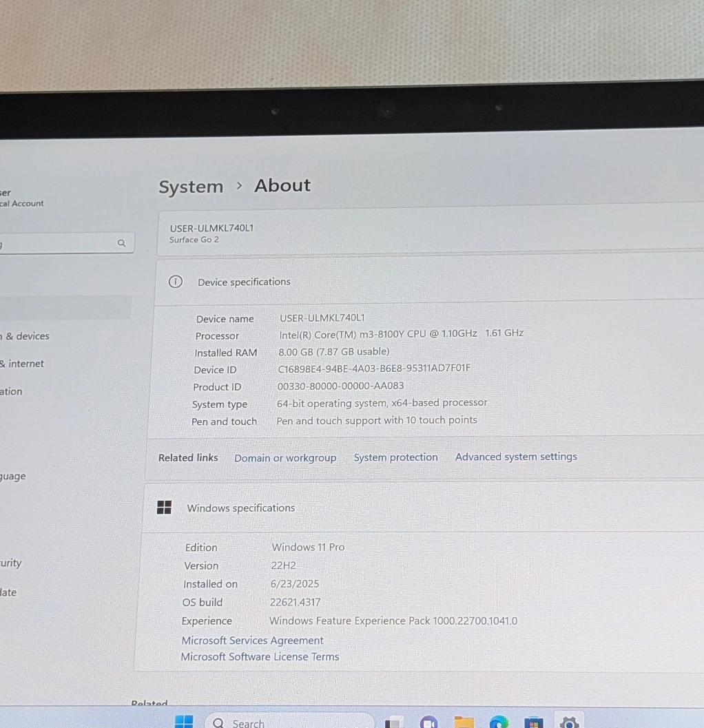Collapse the Device specifications section header
The height and width of the screenshot is (728, 704).
(x=430, y=280)
